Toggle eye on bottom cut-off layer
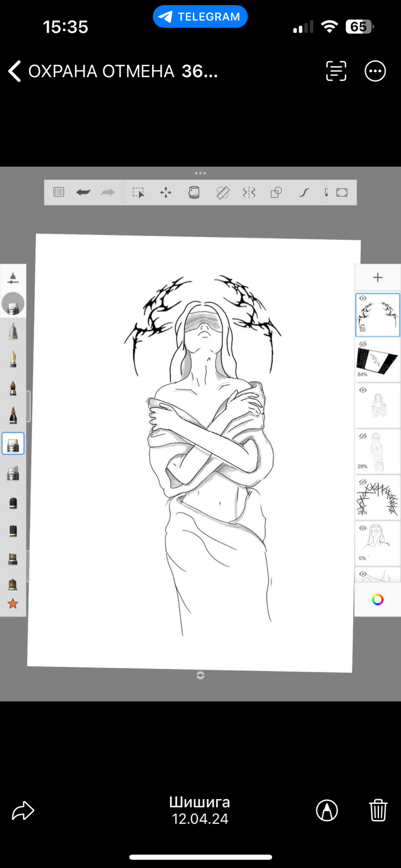Screen dimensions: 401x868 (x=363, y=574)
